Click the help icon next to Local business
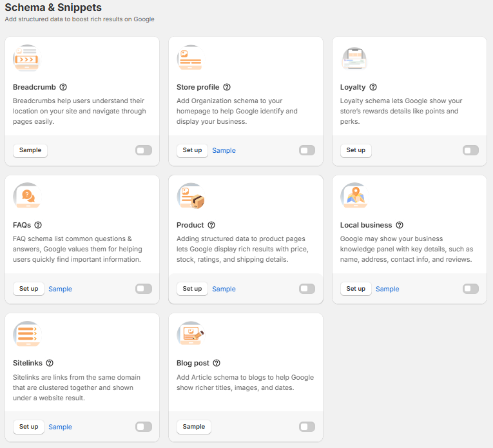The height and width of the screenshot is (448, 493). click(x=400, y=225)
